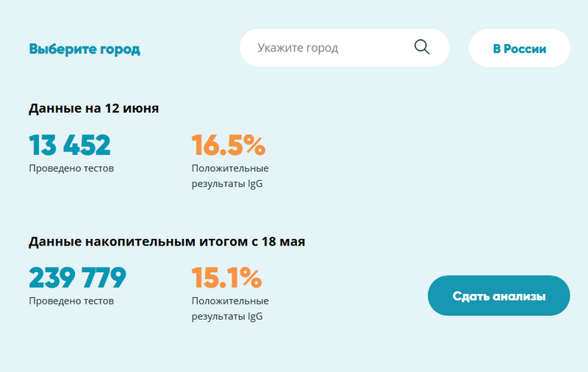Click the 13 452 tests number
The height and width of the screenshot is (372, 588).
tap(70, 146)
